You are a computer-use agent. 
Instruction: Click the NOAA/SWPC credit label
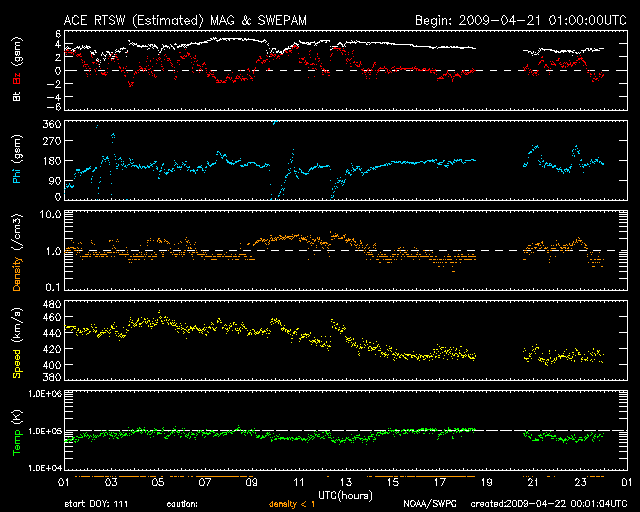point(429,503)
